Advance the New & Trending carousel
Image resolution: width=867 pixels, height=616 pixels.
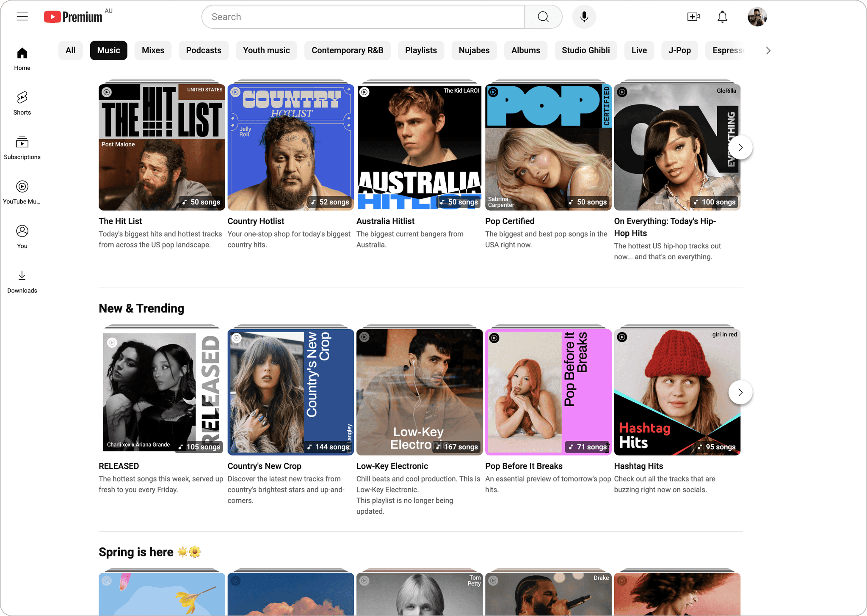point(740,392)
